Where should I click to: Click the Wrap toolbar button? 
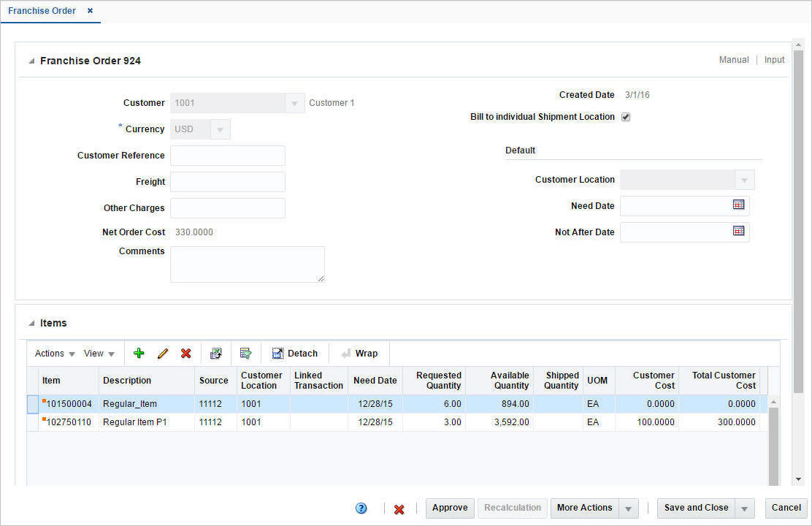point(359,354)
